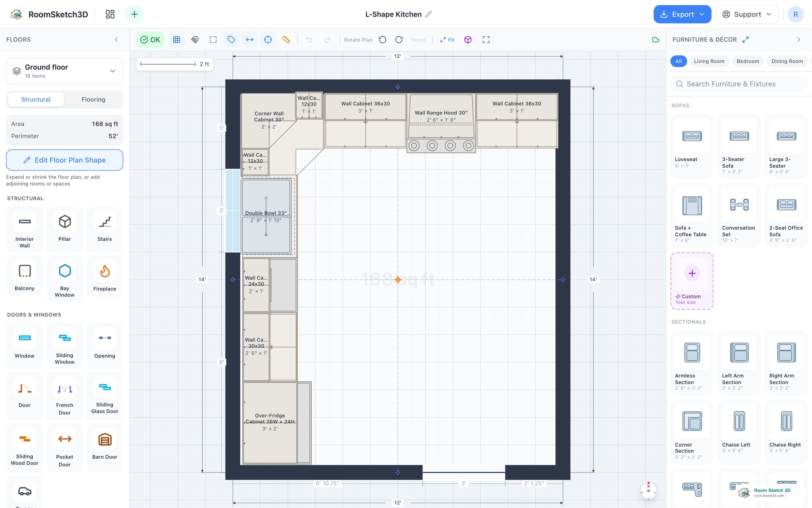Select the Sliding Window element
The height and width of the screenshot is (508, 812).
point(64,345)
